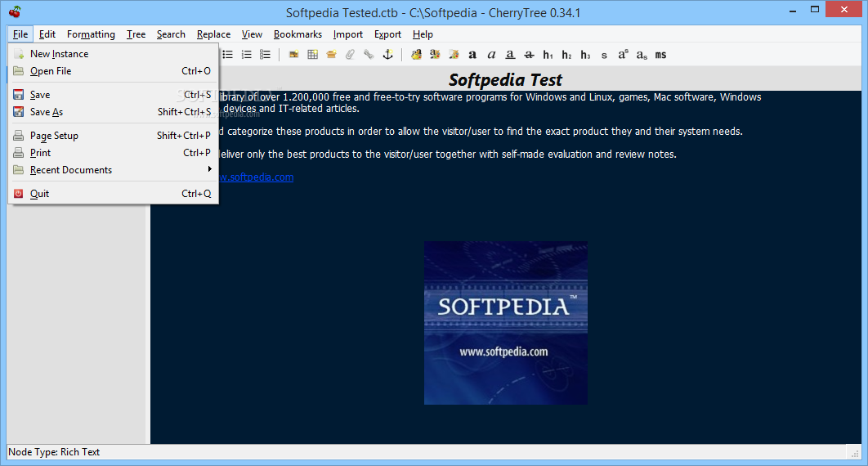
Task: Open the Export menu
Action: click(x=387, y=34)
